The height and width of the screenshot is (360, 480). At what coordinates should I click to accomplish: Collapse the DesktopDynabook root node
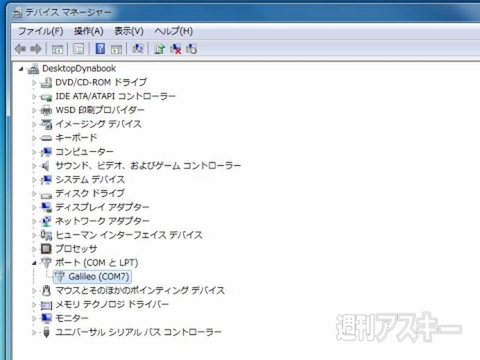tap(21, 69)
